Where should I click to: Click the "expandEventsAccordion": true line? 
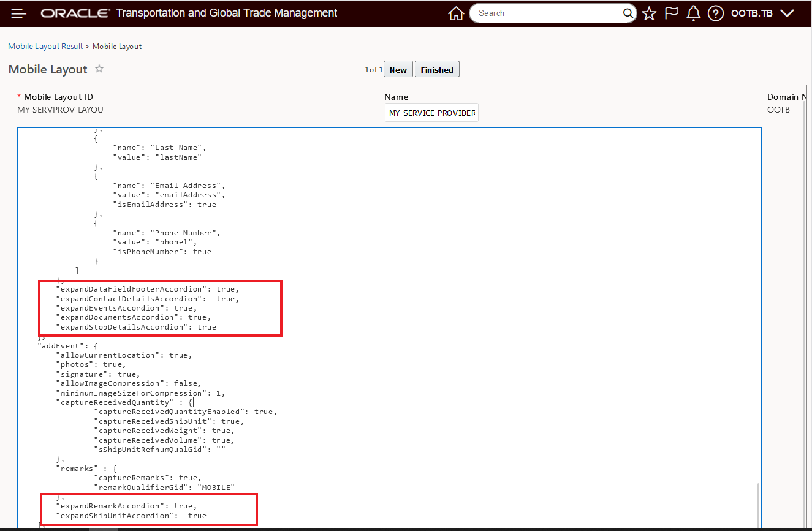(126, 308)
